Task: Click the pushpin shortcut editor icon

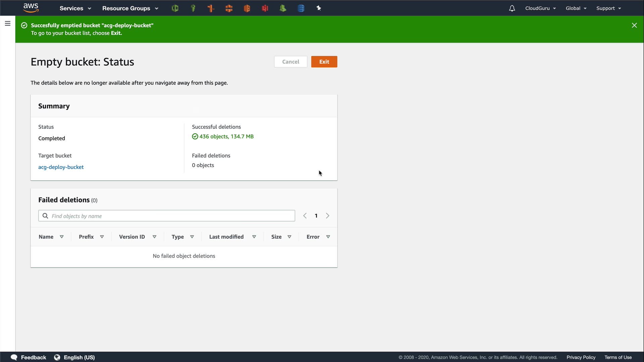Action: coord(319,8)
